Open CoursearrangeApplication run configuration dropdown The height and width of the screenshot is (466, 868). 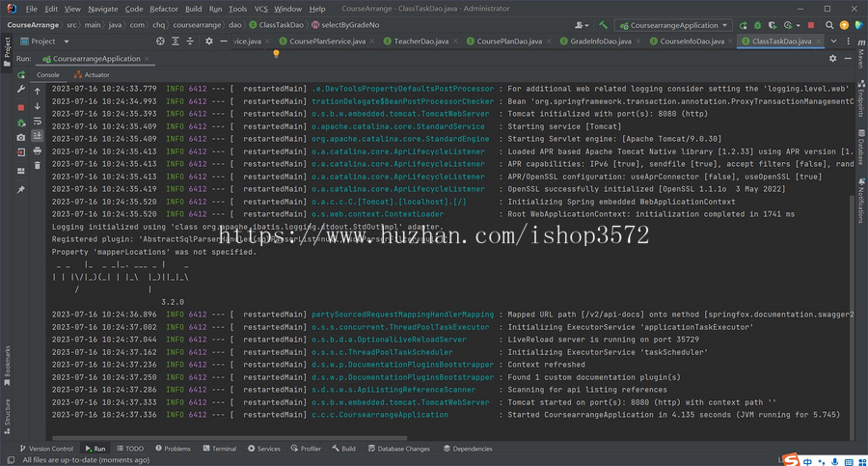[674, 25]
